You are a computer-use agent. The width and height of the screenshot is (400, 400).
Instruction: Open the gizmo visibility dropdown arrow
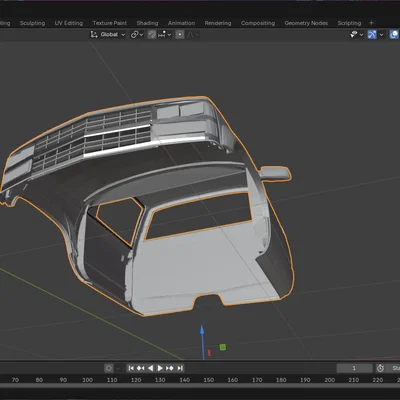click(381, 34)
